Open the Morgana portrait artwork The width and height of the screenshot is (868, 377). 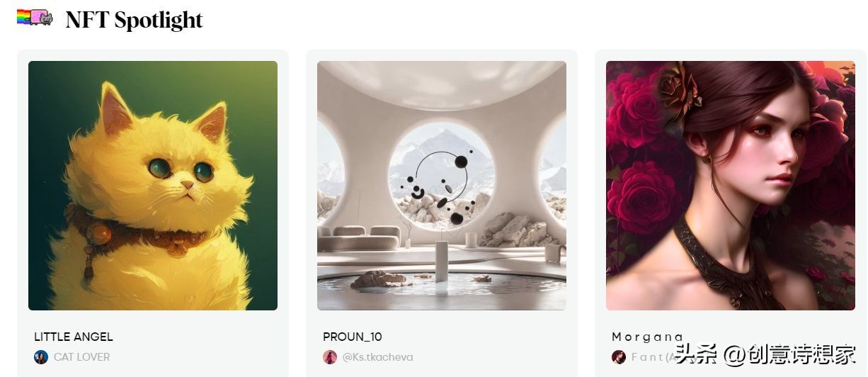pyautogui.click(x=731, y=186)
